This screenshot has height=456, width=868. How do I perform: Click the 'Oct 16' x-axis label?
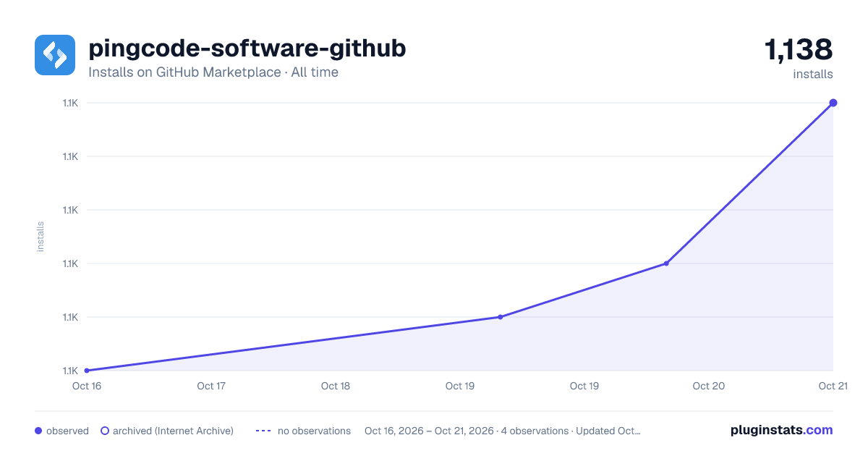pyautogui.click(x=87, y=386)
